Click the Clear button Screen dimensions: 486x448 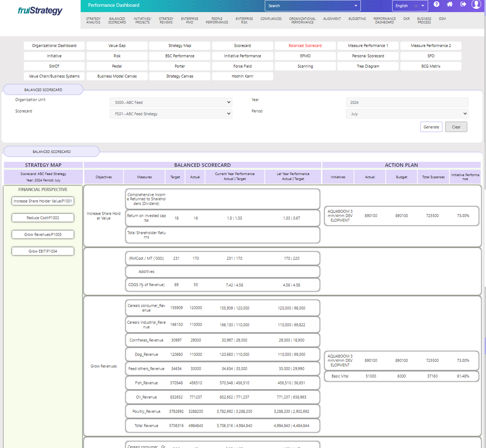pos(456,127)
